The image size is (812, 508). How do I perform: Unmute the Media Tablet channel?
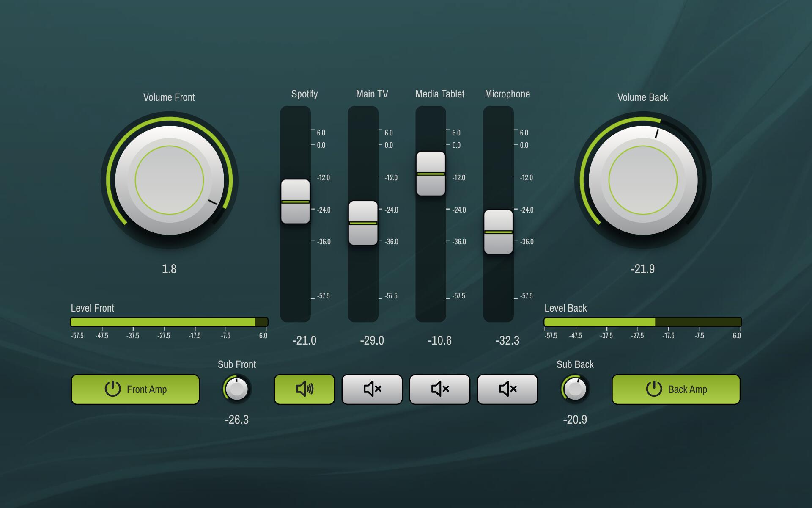pyautogui.click(x=440, y=389)
